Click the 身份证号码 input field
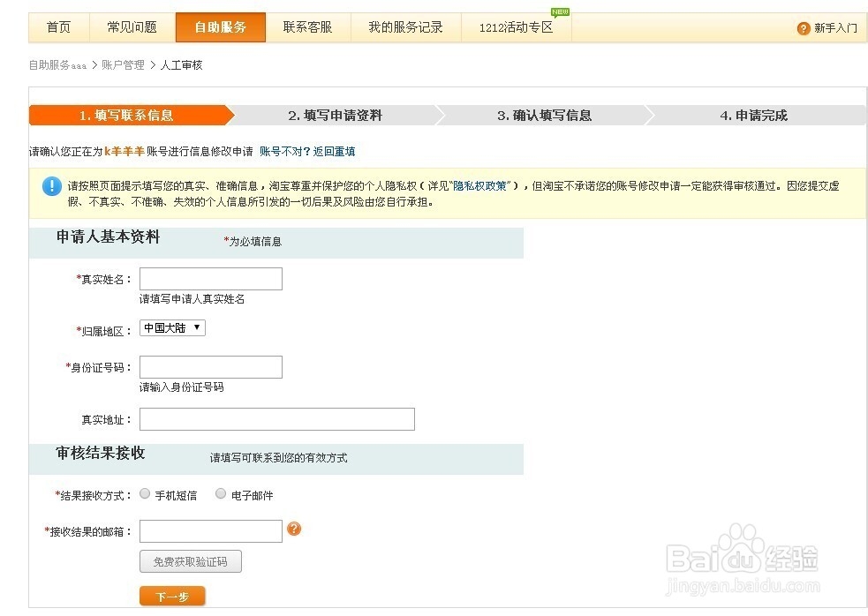Viewport: 868px width, 616px height. tap(211, 367)
